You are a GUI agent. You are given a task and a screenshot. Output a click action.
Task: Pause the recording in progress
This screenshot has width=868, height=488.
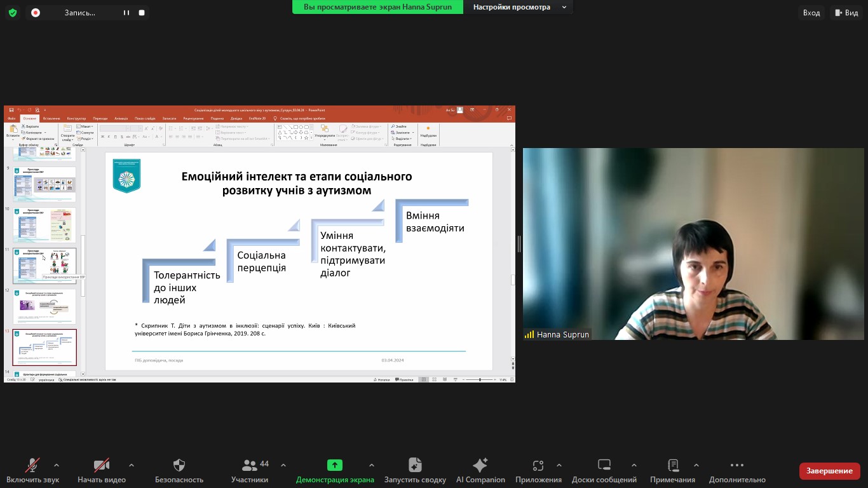pos(126,13)
